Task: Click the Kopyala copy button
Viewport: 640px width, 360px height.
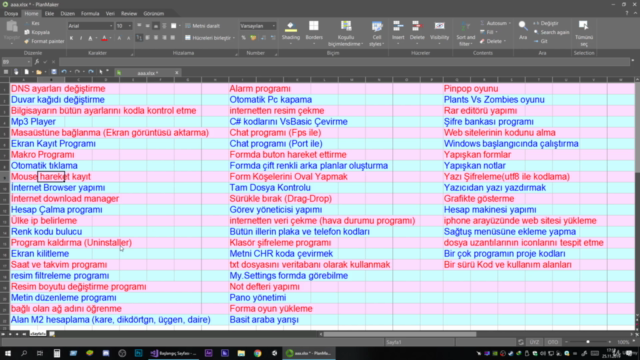Action: click(37, 32)
